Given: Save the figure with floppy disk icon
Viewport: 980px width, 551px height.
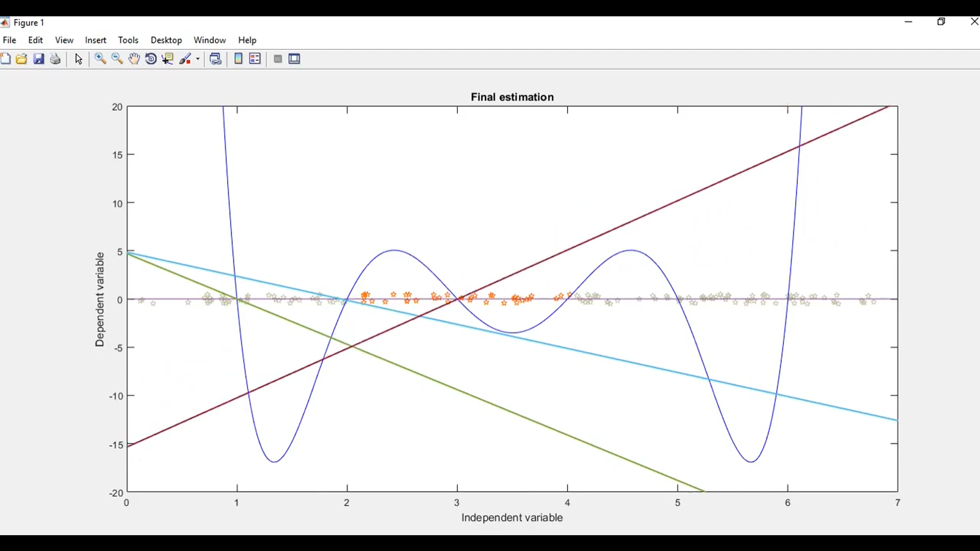Looking at the screenshot, I should point(39,59).
